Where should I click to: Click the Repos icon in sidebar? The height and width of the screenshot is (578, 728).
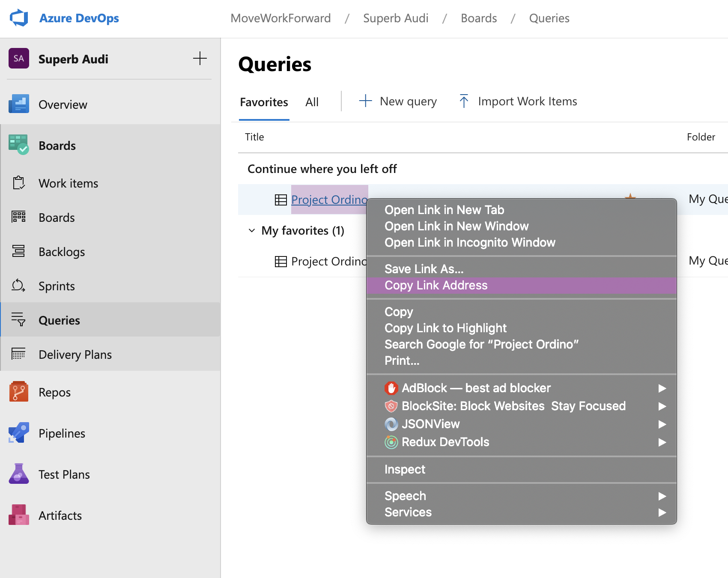19,392
